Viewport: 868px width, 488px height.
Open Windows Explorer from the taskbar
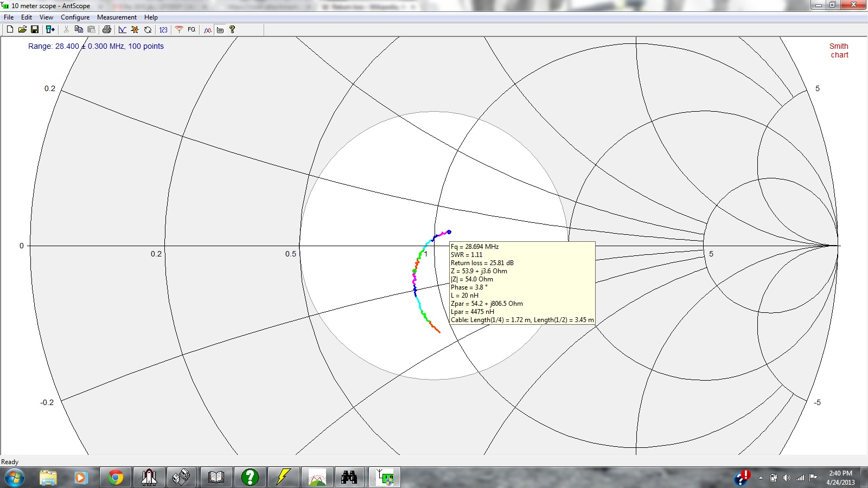click(x=48, y=478)
